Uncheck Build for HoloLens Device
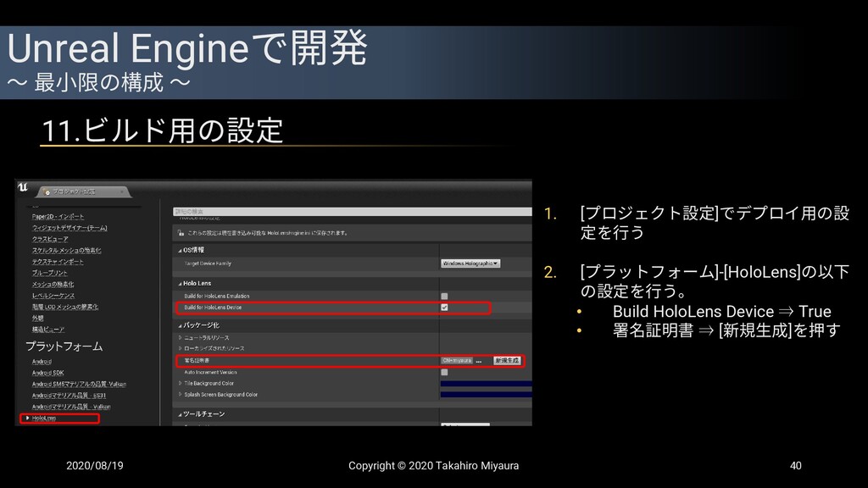Viewport: 868px width, 488px height. coord(444,308)
